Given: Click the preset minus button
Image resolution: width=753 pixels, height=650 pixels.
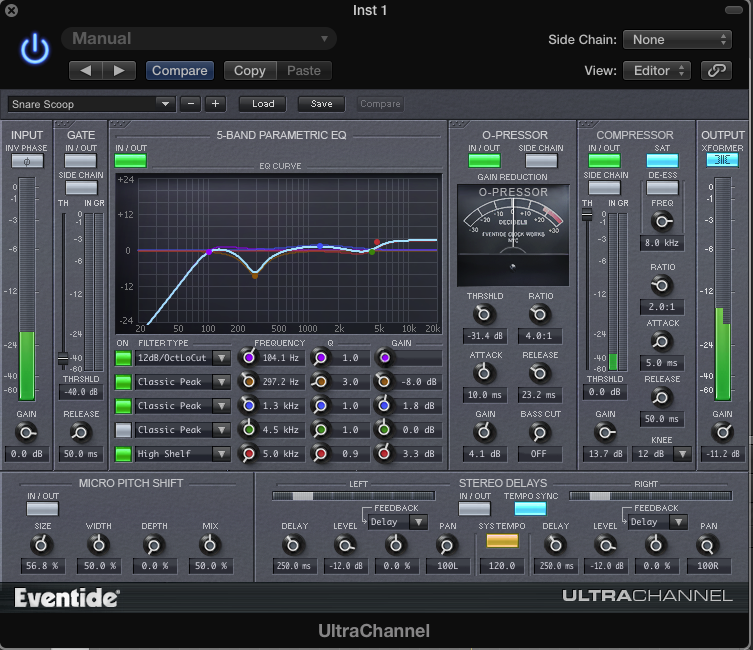Looking at the screenshot, I should coord(191,104).
